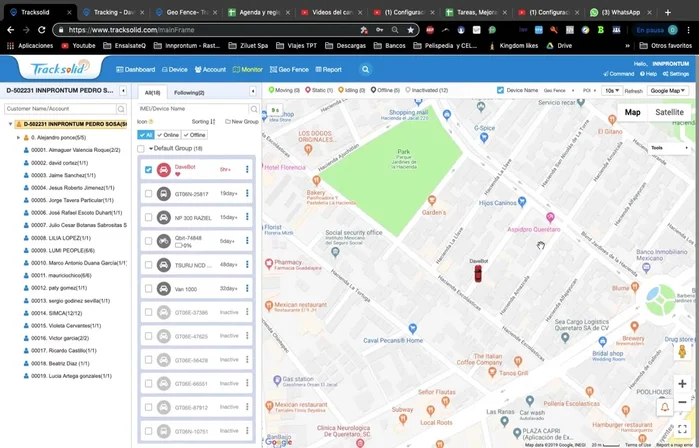Click the IMEI search magnifier icon
The image size is (699, 448).
click(254, 109)
